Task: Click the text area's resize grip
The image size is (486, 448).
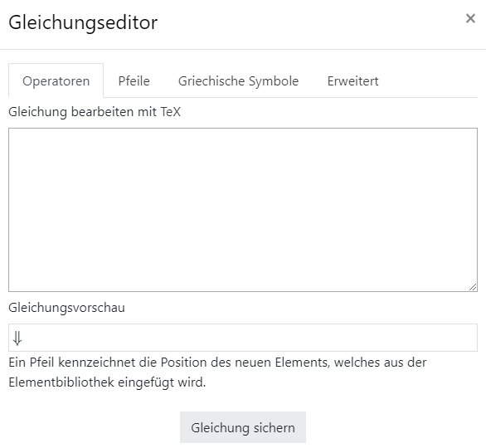Action: coord(473,287)
